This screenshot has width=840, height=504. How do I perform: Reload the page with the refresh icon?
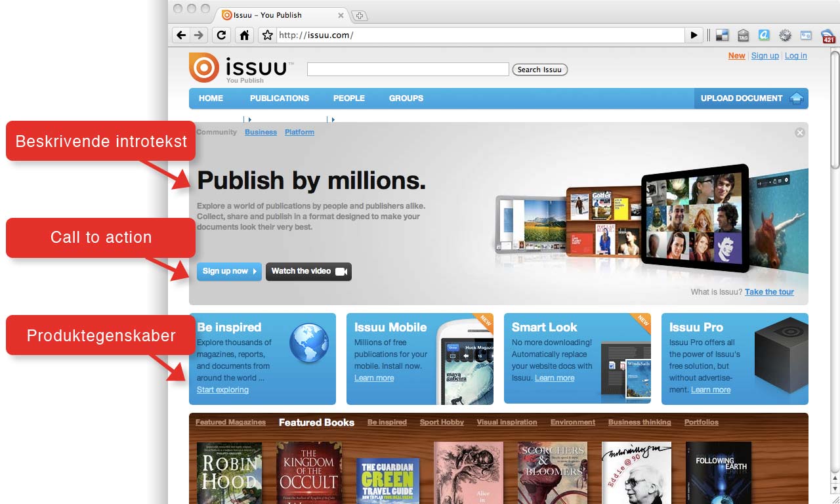coord(222,35)
